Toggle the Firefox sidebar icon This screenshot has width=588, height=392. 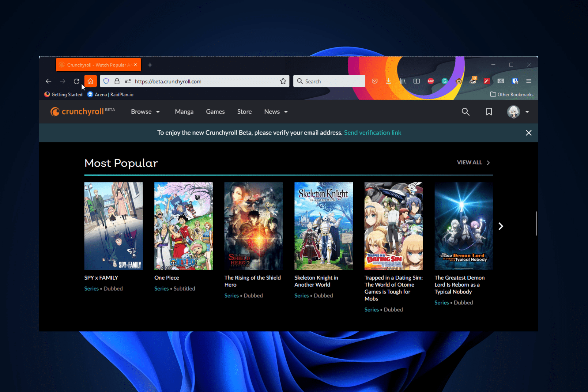[x=417, y=81]
